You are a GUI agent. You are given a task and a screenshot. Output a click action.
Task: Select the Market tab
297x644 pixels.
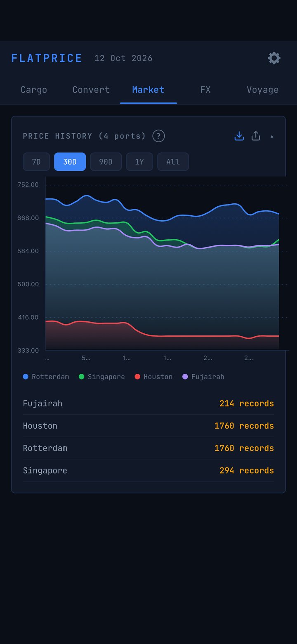pyautogui.click(x=148, y=90)
